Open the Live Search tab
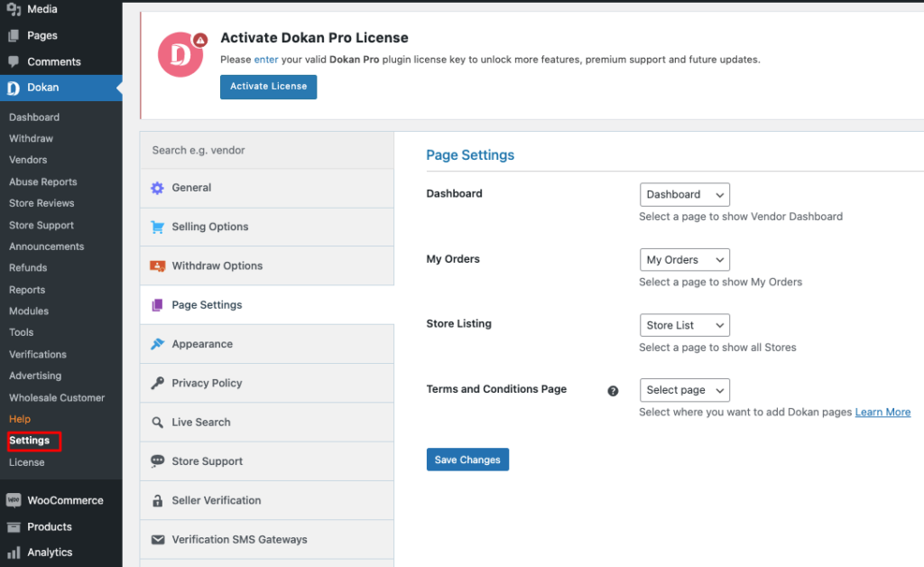The height and width of the screenshot is (567, 924). tap(267, 422)
